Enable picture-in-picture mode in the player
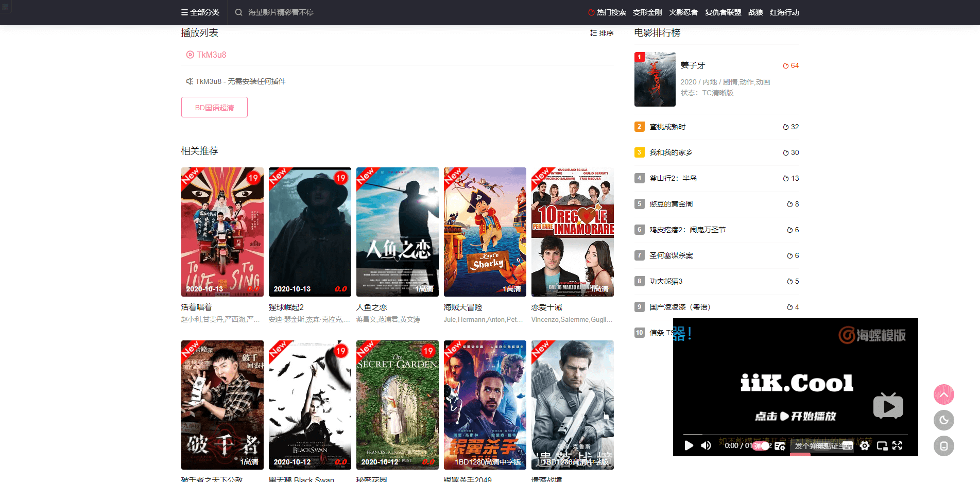980x482 pixels. (x=882, y=446)
